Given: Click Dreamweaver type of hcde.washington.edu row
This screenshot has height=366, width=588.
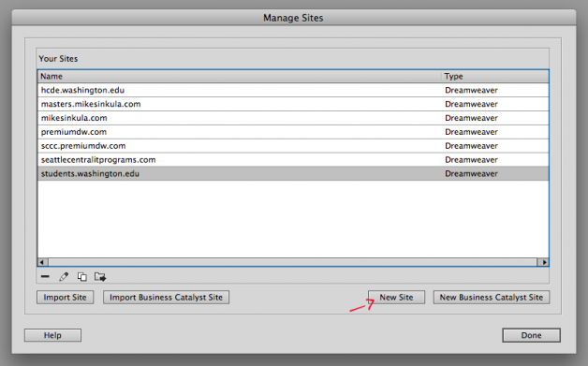Looking at the screenshot, I should point(471,90).
